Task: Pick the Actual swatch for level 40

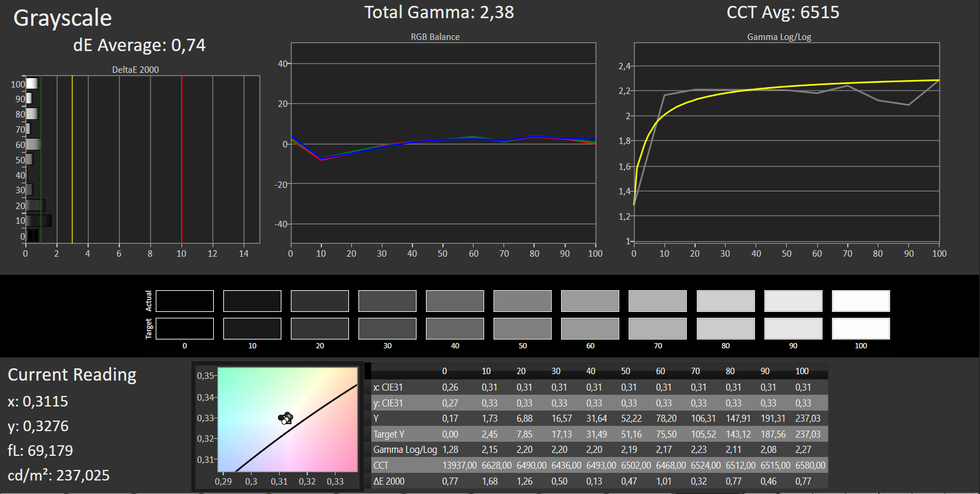Action: 455,301
